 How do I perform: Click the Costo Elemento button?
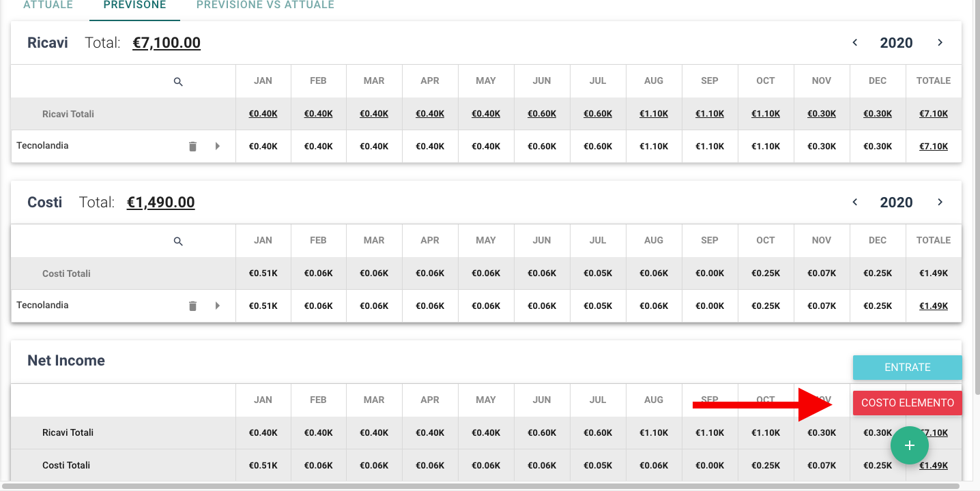pos(907,403)
